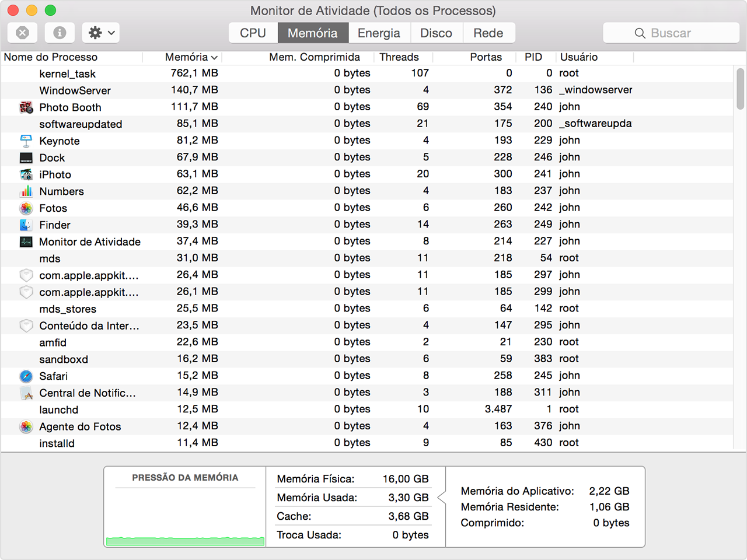Click the shield icon for PID 299 process
This screenshot has width=747, height=560.
pyautogui.click(x=26, y=292)
